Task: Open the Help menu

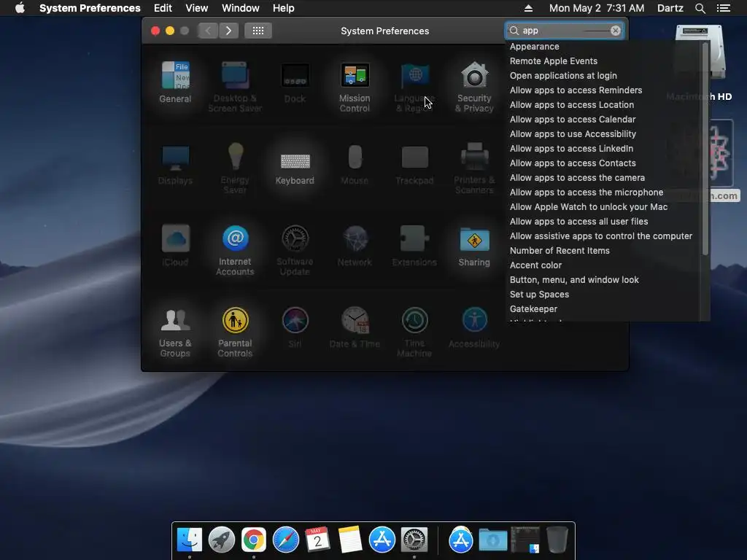Action: [x=284, y=8]
